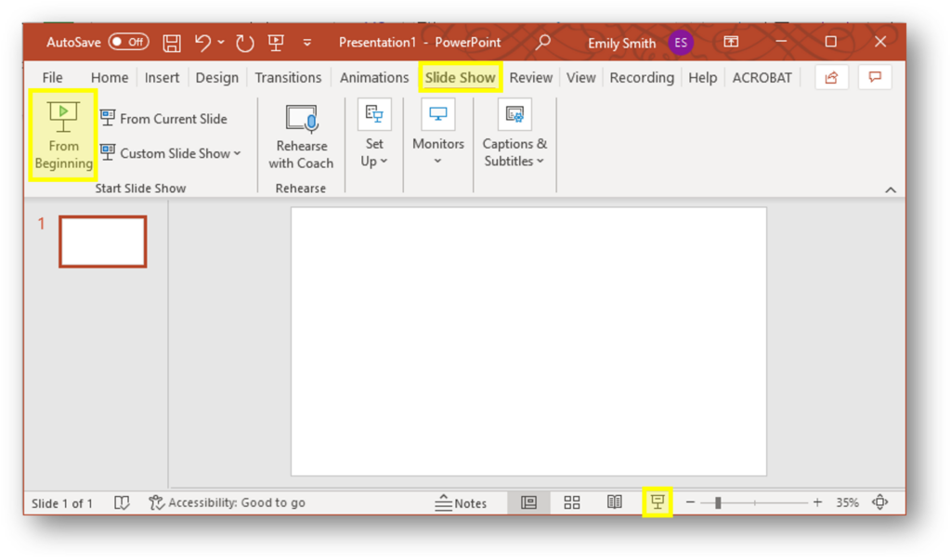Screen dimensions: 951x560
Task: Toggle the Notes pane
Action: click(461, 502)
